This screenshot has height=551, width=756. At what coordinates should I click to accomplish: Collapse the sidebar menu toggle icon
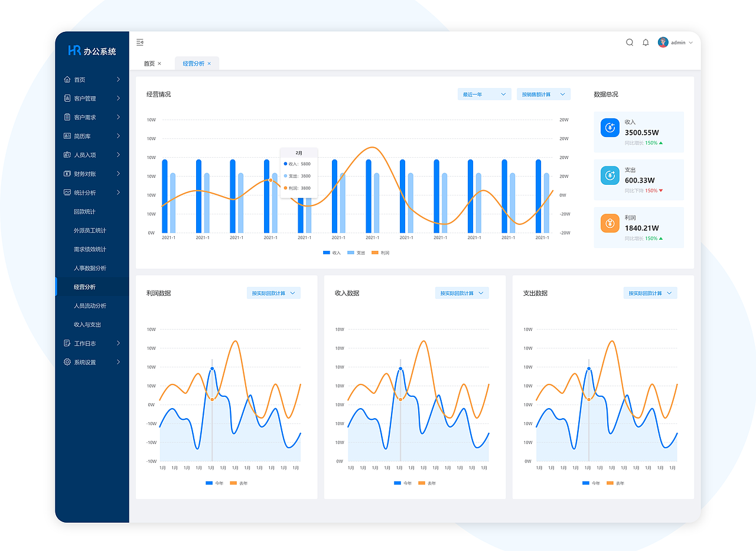tap(140, 42)
